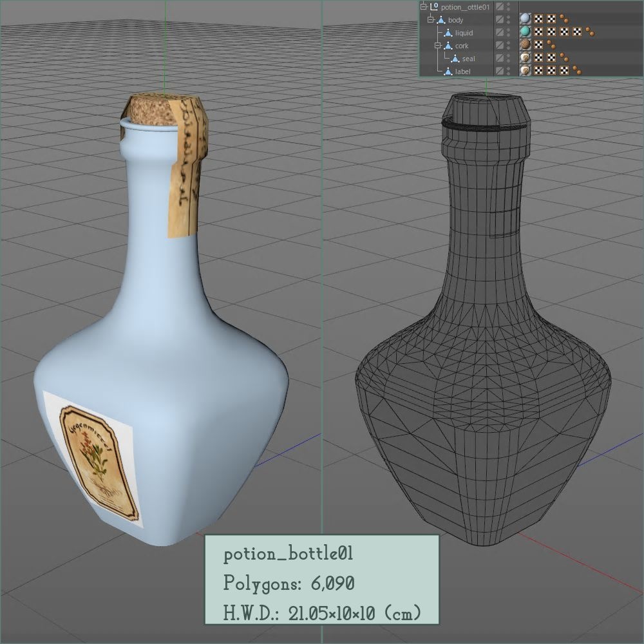
Task: Select second checker tag on body
Action: click(x=551, y=19)
